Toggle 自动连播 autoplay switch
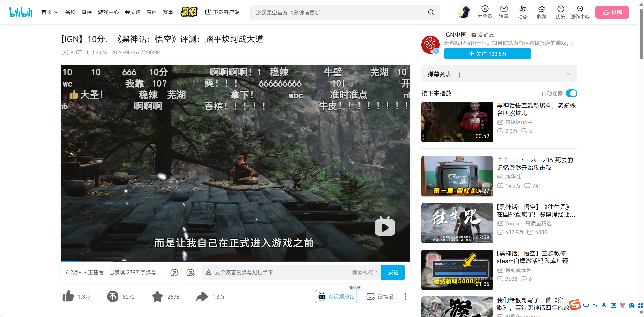Screen dimensions: 644x317 (571, 93)
